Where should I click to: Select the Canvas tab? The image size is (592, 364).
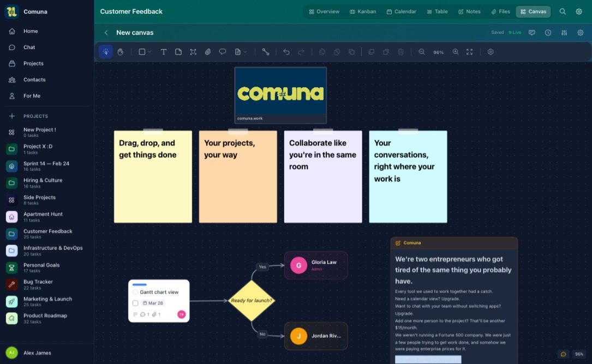coord(533,11)
